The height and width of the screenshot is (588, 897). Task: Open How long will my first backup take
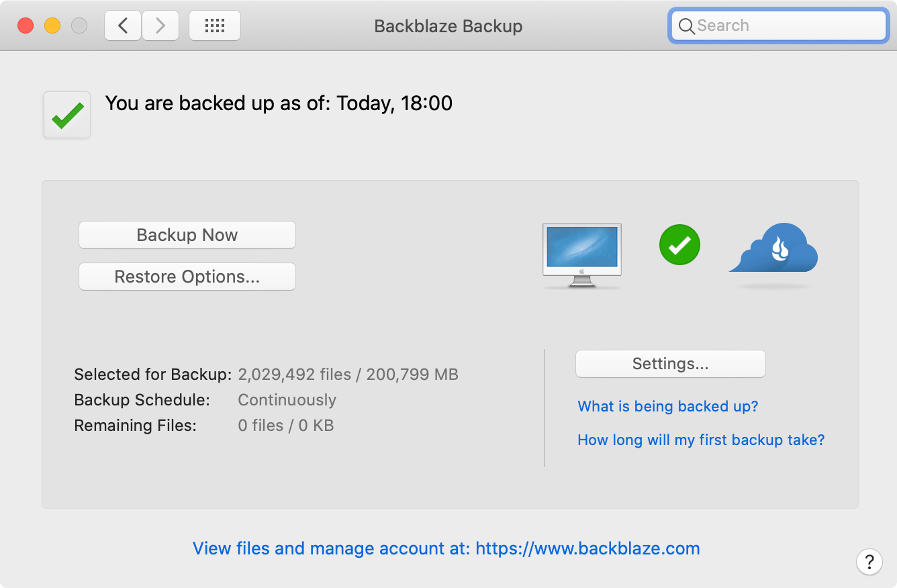(701, 440)
